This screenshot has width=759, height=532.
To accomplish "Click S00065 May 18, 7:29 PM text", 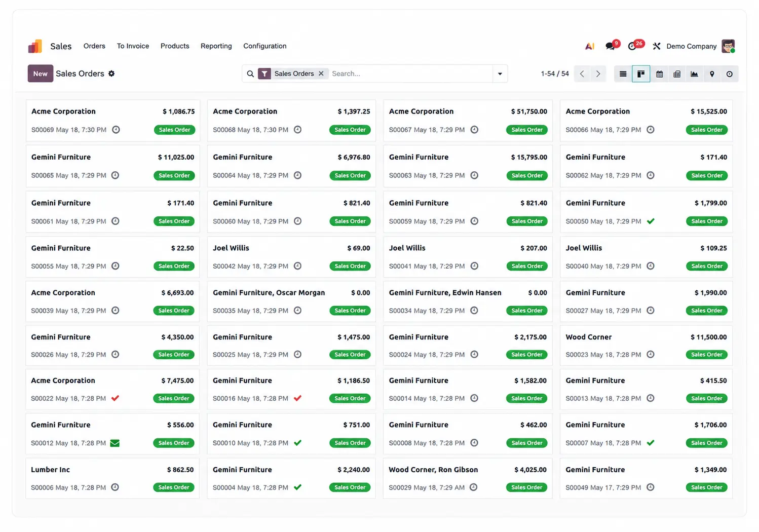I will coord(69,175).
